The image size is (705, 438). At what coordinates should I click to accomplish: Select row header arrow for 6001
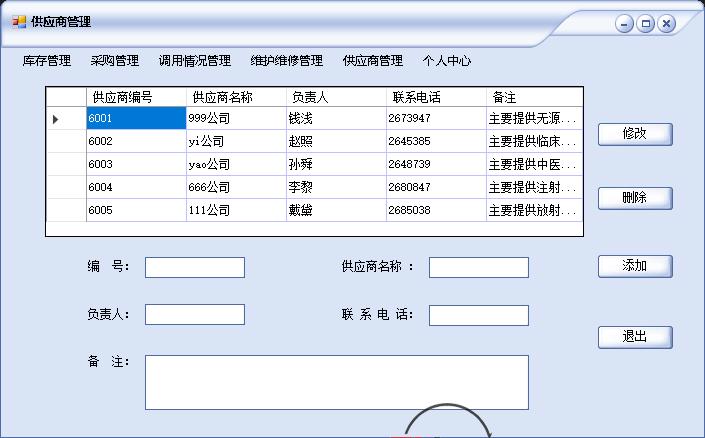(67, 118)
